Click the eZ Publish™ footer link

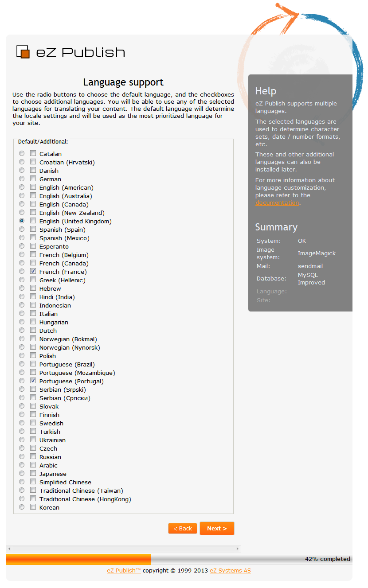point(124,570)
